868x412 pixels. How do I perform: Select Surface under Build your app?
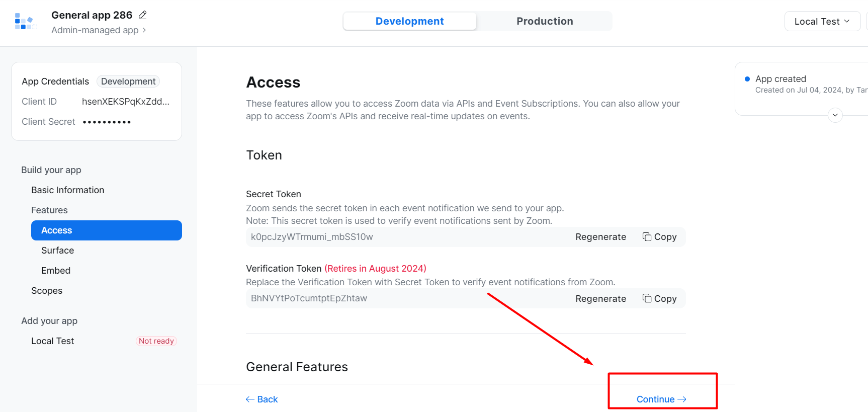[x=57, y=250]
